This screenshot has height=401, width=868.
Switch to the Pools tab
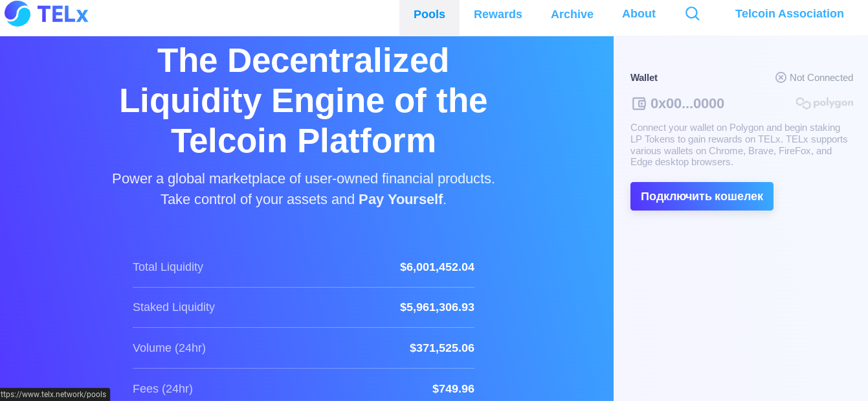pos(429,14)
